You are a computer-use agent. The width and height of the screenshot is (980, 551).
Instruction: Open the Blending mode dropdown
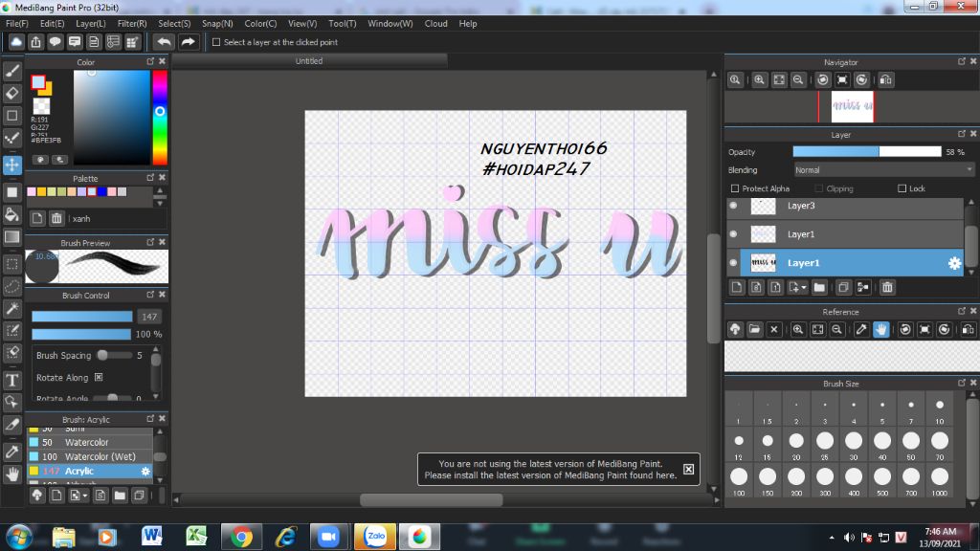tap(883, 170)
